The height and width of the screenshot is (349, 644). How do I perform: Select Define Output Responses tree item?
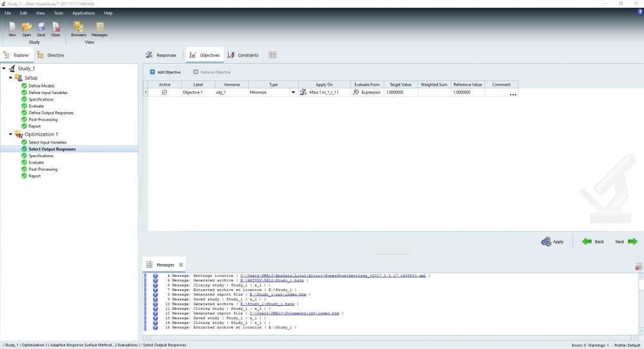[x=51, y=113]
